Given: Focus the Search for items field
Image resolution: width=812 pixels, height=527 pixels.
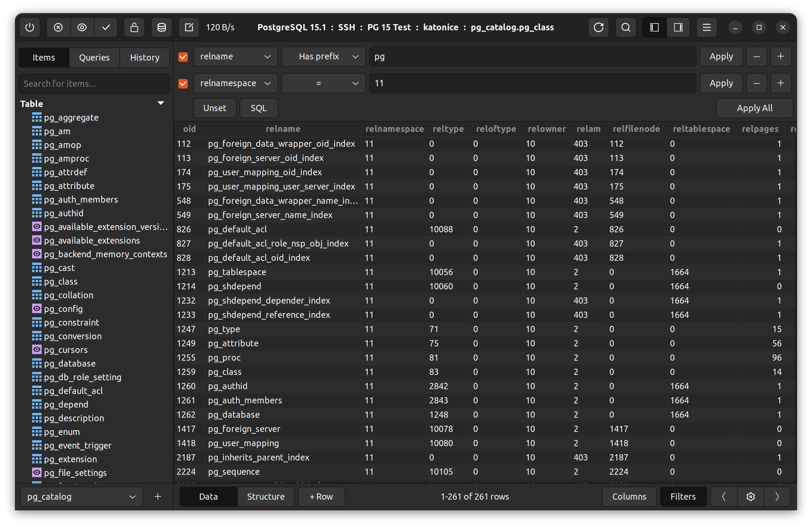Looking at the screenshot, I should (x=94, y=83).
